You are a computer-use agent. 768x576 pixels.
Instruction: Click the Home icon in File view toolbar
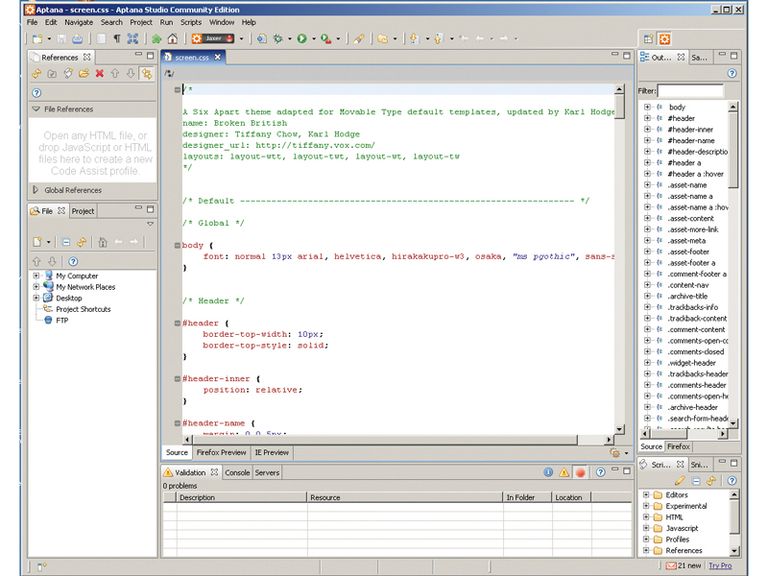102,242
